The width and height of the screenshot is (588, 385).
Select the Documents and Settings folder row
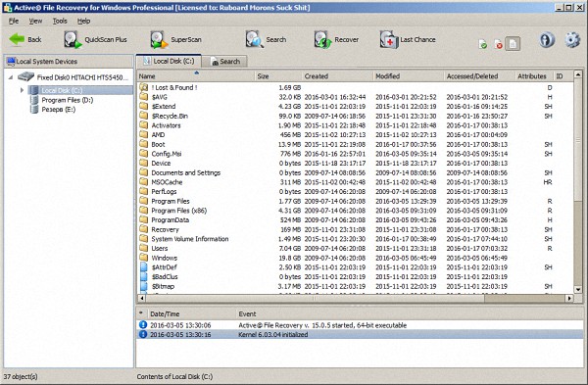point(355,172)
